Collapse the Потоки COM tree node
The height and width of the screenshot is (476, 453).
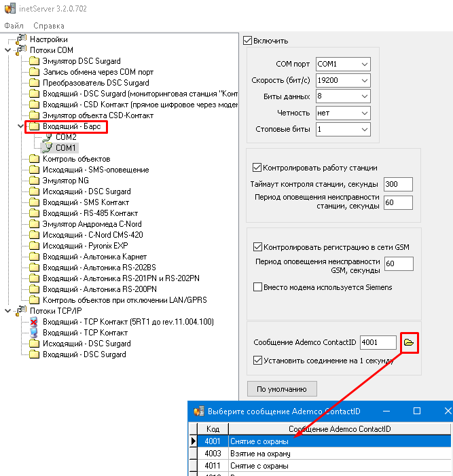[8, 50]
